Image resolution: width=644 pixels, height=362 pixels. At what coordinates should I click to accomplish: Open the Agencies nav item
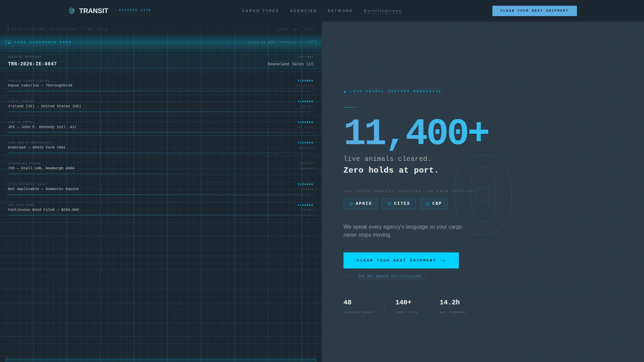tap(303, 11)
